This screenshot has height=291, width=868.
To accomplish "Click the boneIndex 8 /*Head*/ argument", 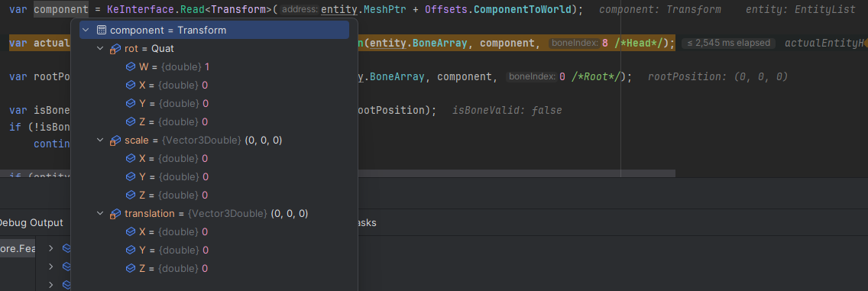I will click(608, 43).
